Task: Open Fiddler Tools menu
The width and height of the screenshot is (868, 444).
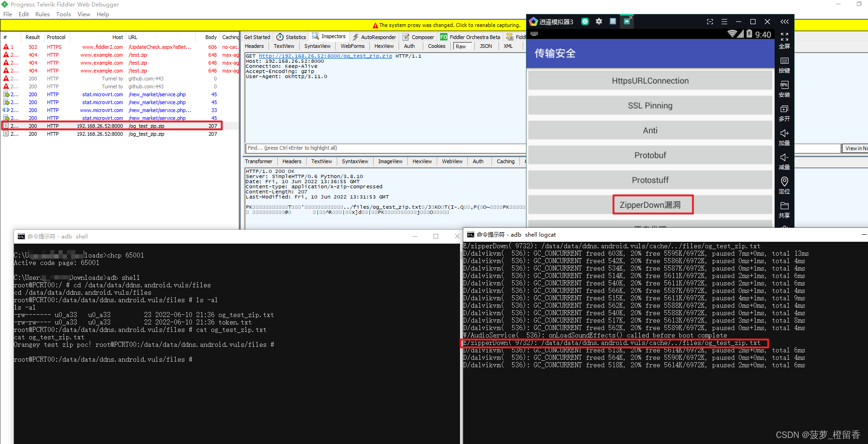Action: click(x=64, y=14)
